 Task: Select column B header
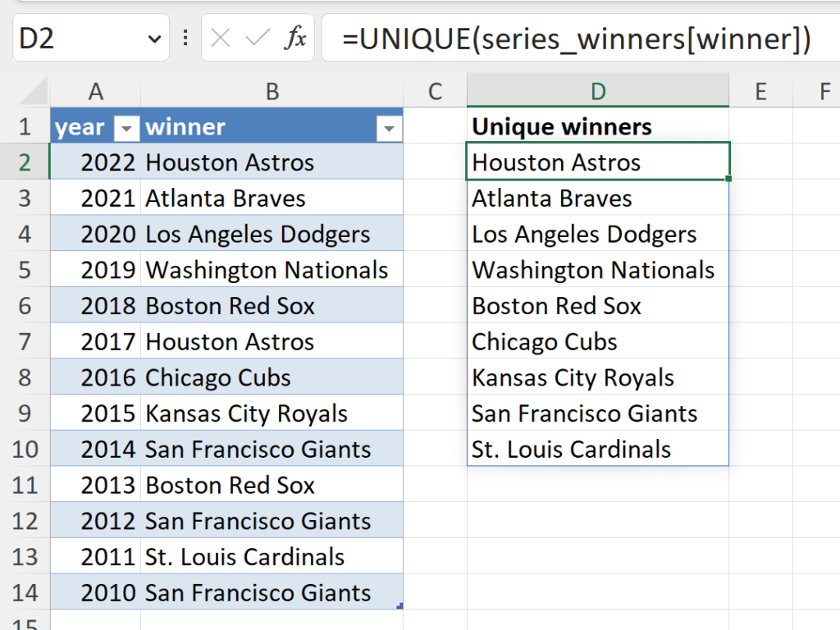click(272, 91)
